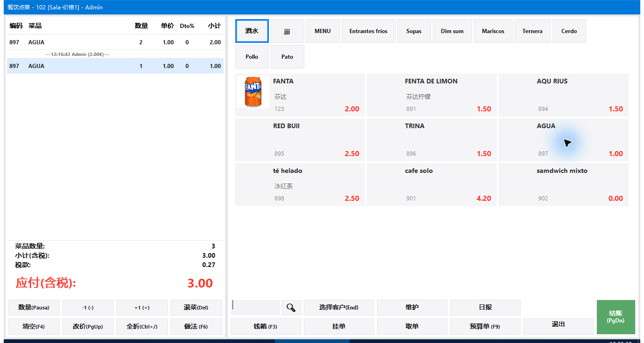Viewport: 644px width, 343px height.
Task: Decrease quantity with -1 (-) button
Action: (x=88, y=308)
